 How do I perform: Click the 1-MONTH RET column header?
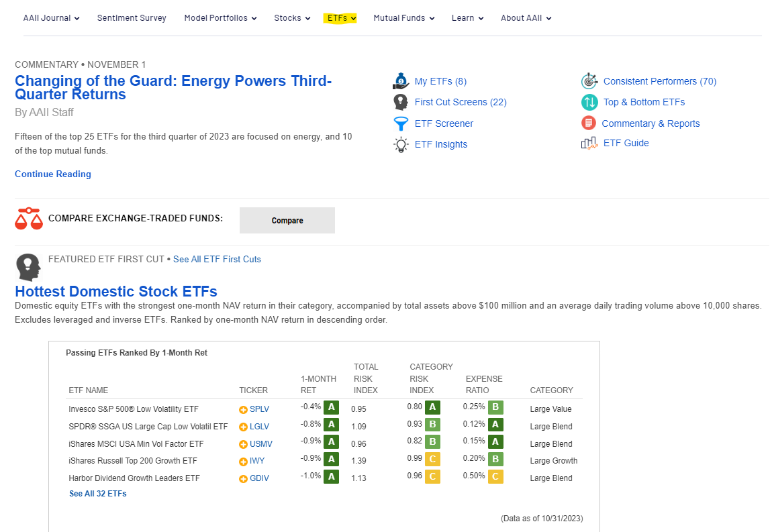(318, 385)
